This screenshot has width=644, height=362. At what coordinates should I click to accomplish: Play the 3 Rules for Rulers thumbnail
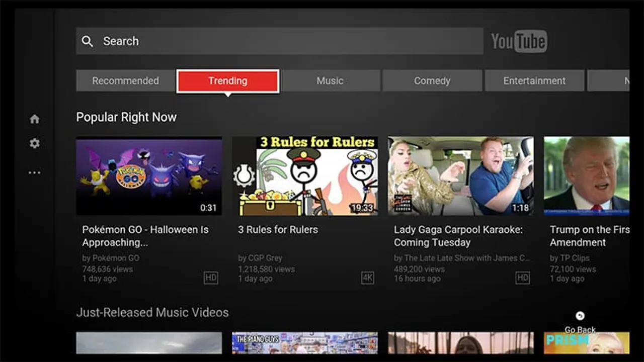coord(305,176)
